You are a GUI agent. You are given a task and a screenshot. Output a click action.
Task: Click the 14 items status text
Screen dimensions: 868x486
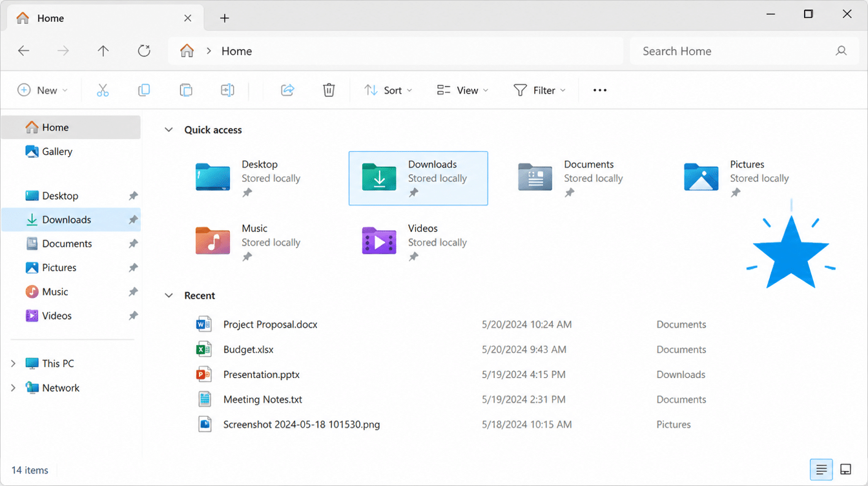(x=30, y=470)
